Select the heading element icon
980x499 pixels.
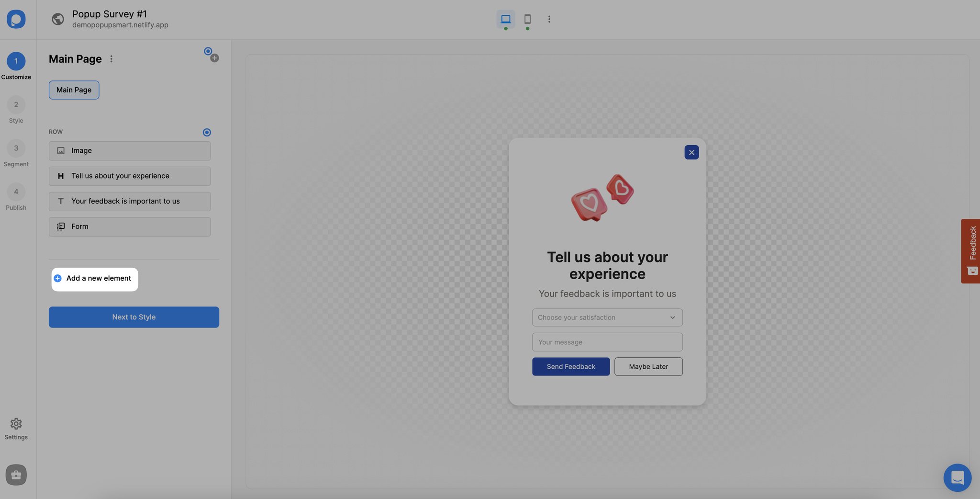pyautogui.click(x=61, y=176)
